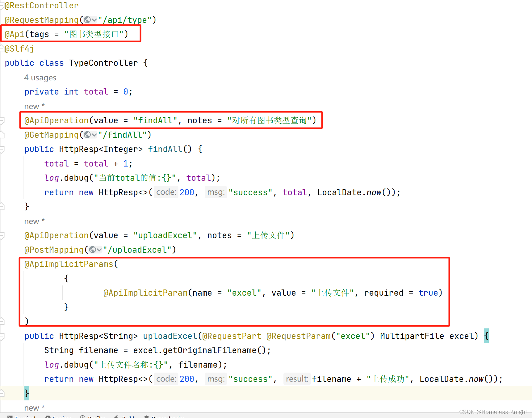Open the Profiler tool window tab
This screenshot has height=418, width=532.
tap(93, 416)
